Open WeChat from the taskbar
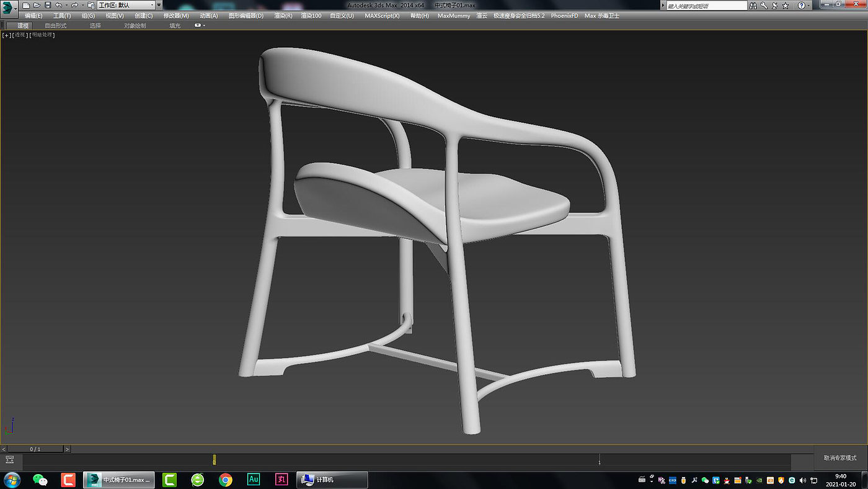Image resolution: width=868 pixels, height=489 pixels. (40, 480)
